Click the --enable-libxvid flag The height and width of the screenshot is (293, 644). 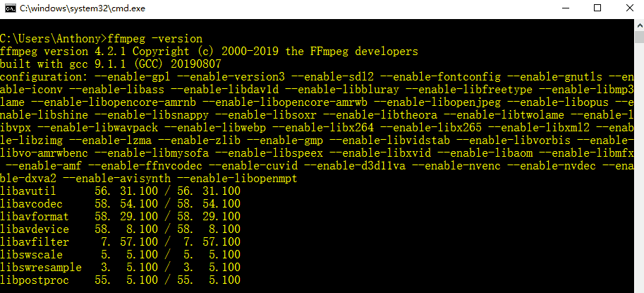tap(379, 153)
